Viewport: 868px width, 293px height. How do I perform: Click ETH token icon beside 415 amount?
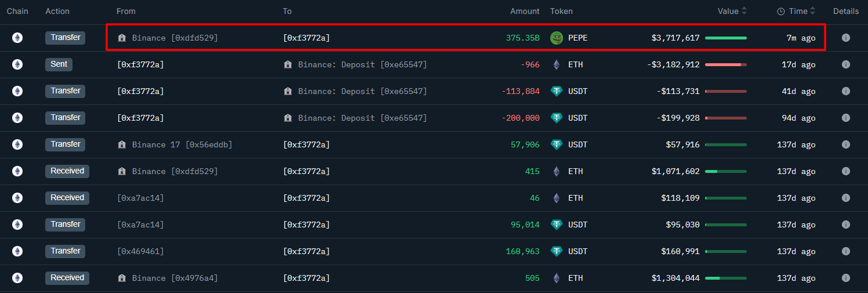tap(557, 171)
